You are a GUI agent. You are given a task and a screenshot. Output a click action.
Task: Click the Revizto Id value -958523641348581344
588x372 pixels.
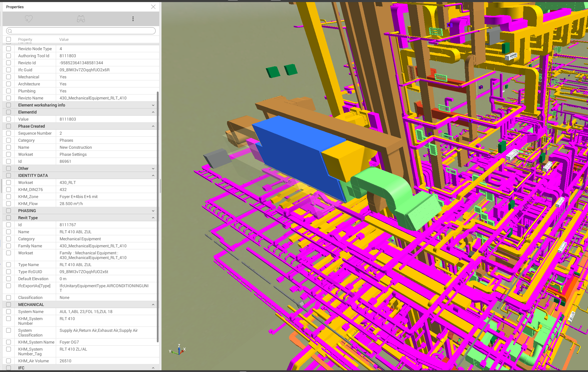click(81, 63)
